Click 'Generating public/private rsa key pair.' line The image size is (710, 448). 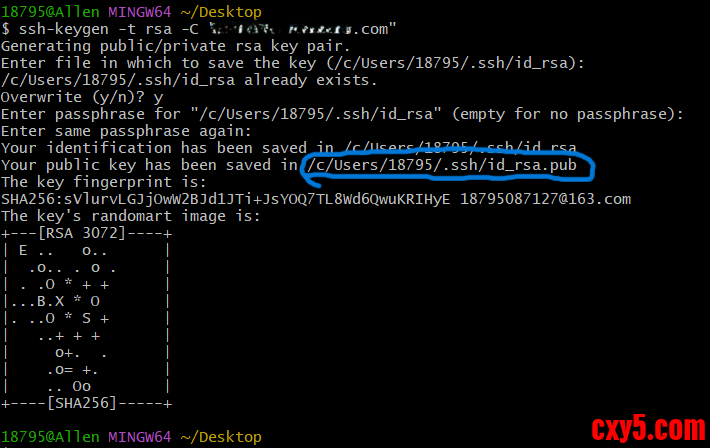point(175,47)
